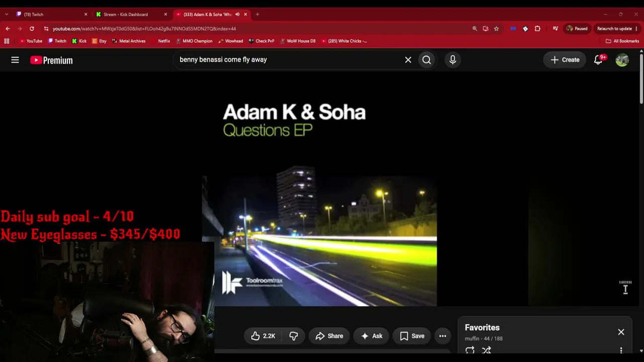Click the install app icon in address bar
The width and height of the screenshot is (644, 362).
coord(486,29)
